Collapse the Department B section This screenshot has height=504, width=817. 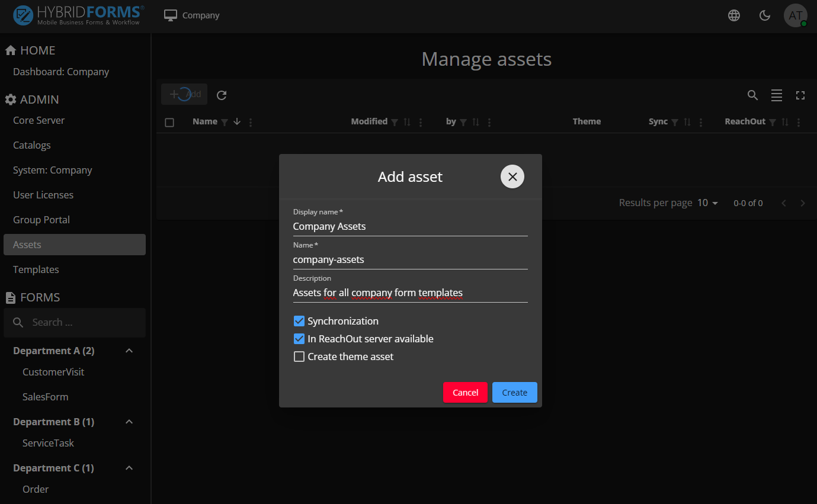click(x=129, y=422)
